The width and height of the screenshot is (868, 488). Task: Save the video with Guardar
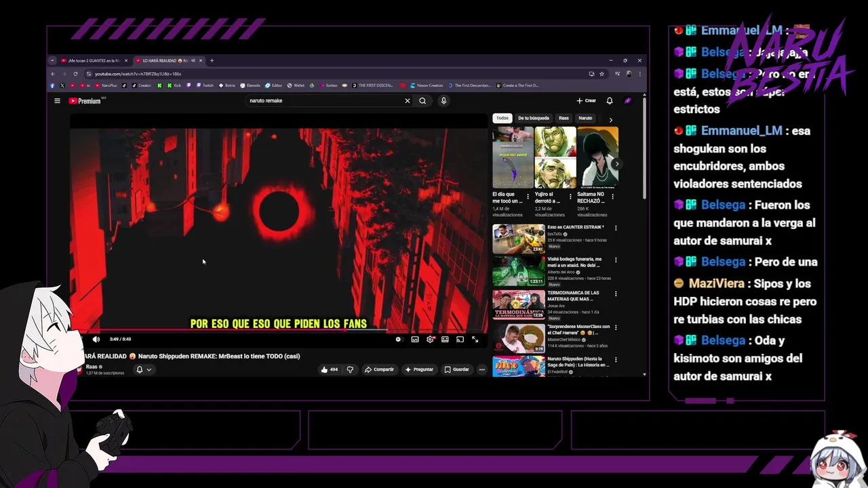click(x=456, y=369)
